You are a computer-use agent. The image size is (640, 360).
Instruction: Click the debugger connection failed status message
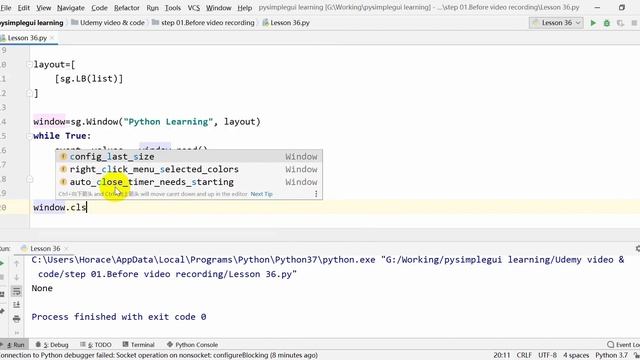pos(159,356)
